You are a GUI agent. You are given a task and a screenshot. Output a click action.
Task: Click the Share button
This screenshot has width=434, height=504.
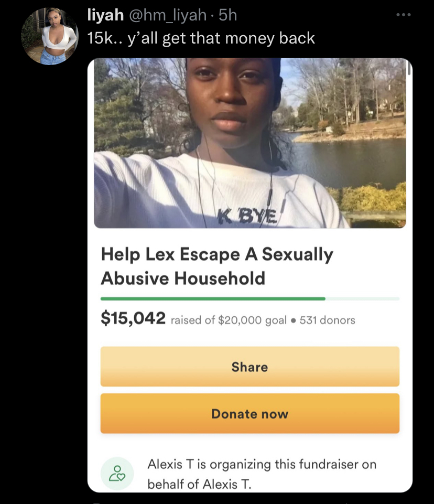point(250,367)
